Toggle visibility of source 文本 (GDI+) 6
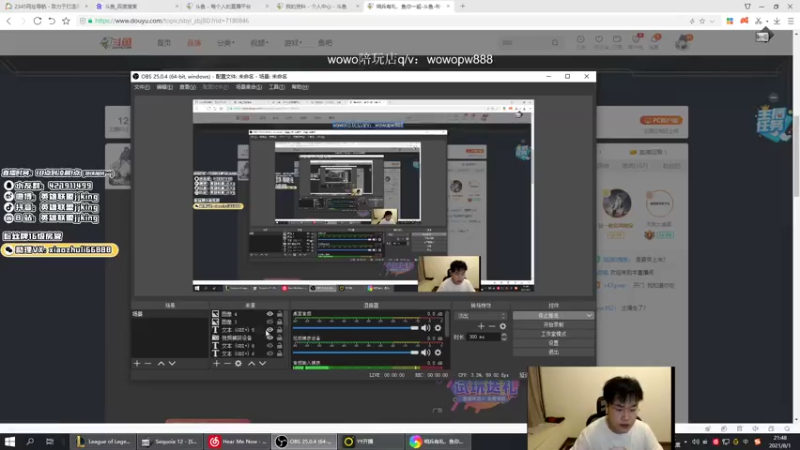 point(269,345)
